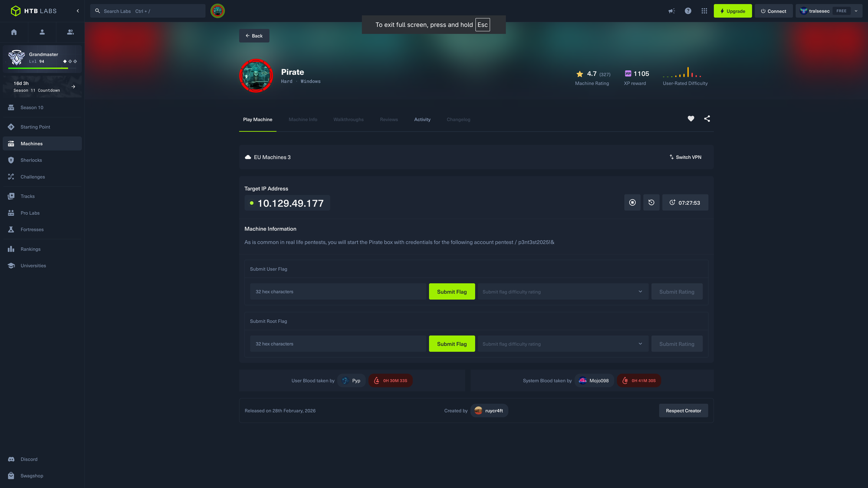Viewport: 868px width, 488px height.
Task: Switch to Reviews tab
Action: pyautogui.click(x=389, y=120)
